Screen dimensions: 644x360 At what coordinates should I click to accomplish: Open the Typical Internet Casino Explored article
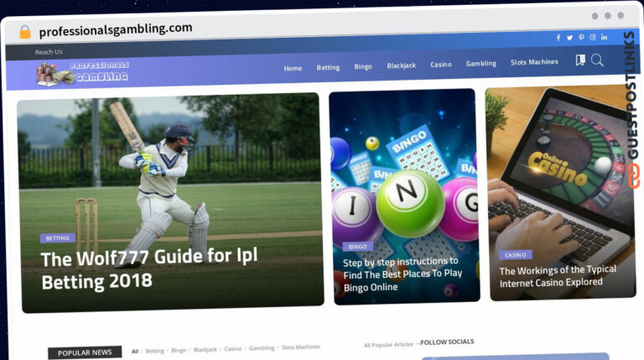[558, 276]
